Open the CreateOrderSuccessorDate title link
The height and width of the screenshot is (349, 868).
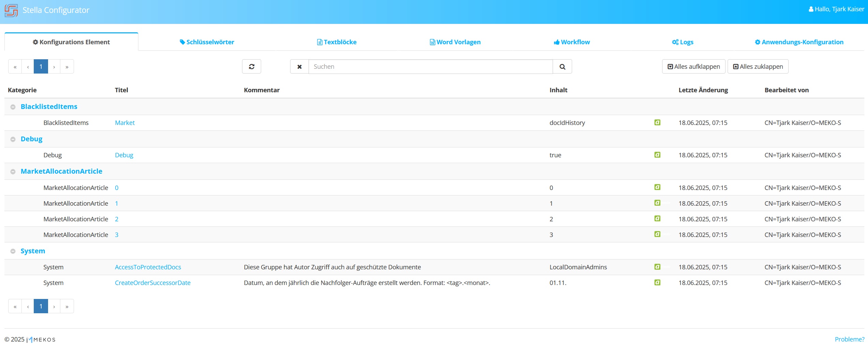(152, 283)
